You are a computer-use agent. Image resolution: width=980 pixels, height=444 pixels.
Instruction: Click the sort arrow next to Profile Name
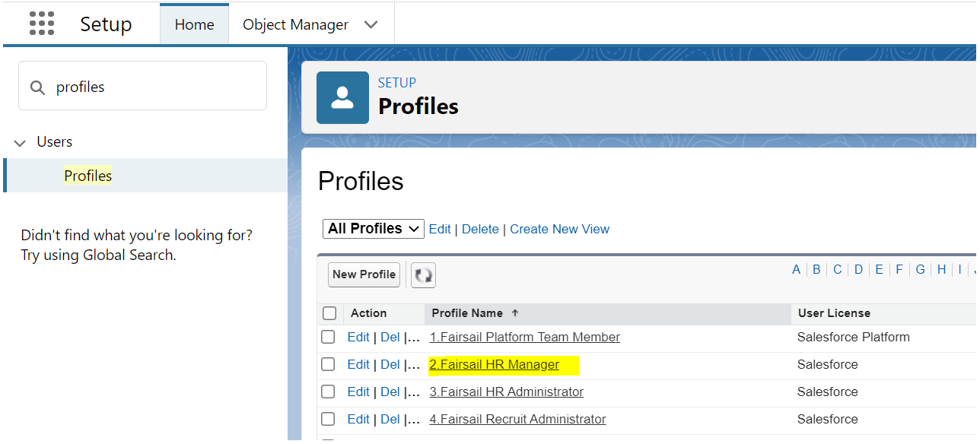515,313
